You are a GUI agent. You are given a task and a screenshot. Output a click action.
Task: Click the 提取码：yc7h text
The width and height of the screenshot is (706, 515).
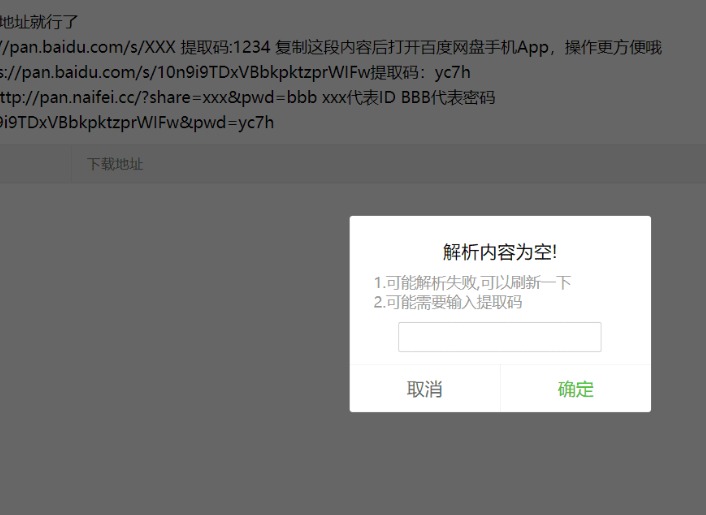point(434,72)
